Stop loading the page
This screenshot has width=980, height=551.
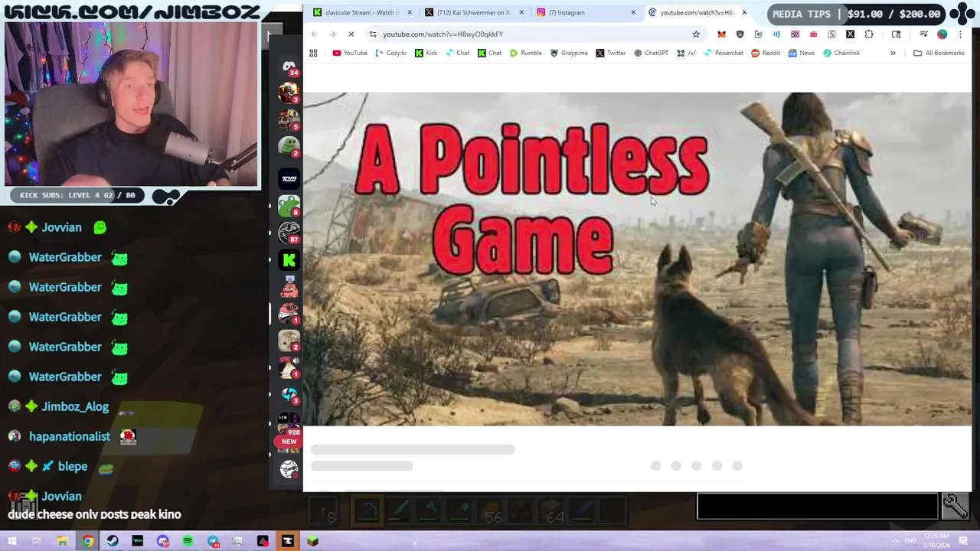351,34
